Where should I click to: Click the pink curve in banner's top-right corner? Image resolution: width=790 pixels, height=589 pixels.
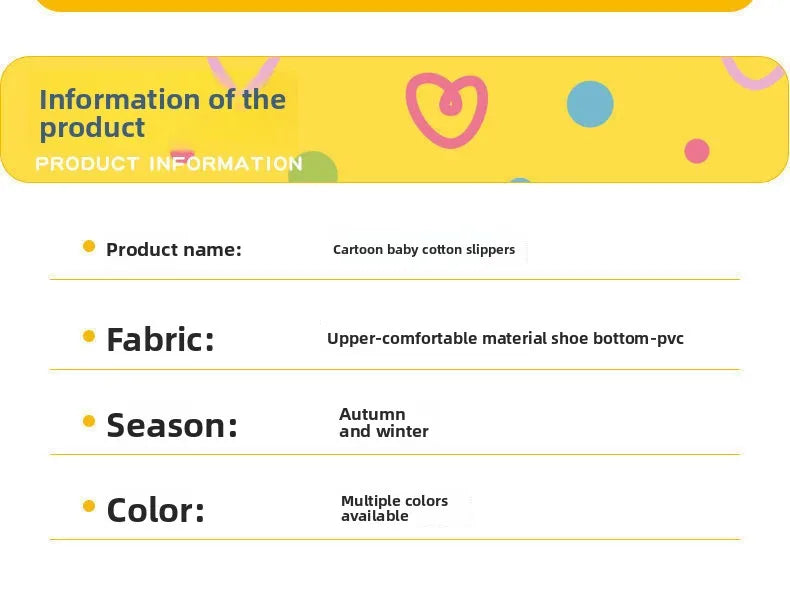(753, 74)
